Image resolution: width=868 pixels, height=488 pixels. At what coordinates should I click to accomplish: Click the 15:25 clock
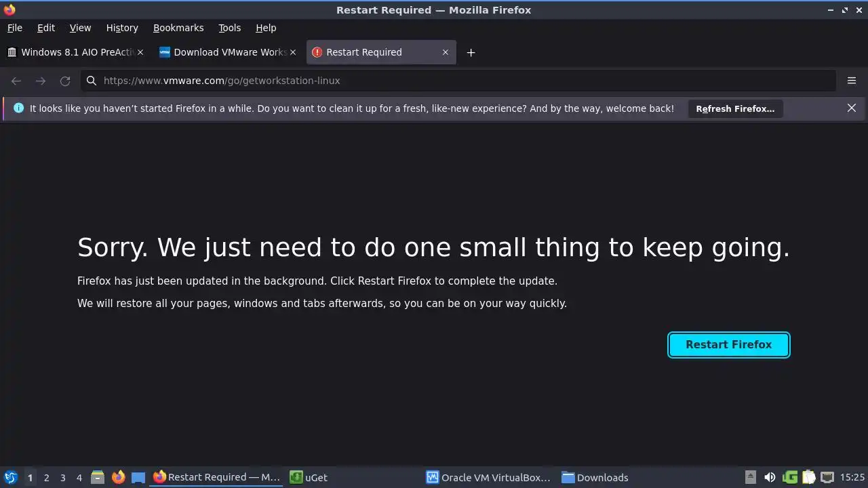[852, 477]
